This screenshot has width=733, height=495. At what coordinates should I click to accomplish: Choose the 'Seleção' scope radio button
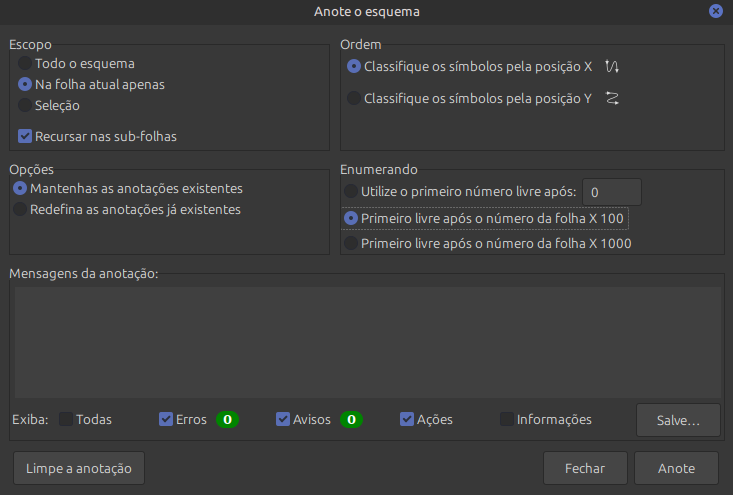[x=26, y=105]
